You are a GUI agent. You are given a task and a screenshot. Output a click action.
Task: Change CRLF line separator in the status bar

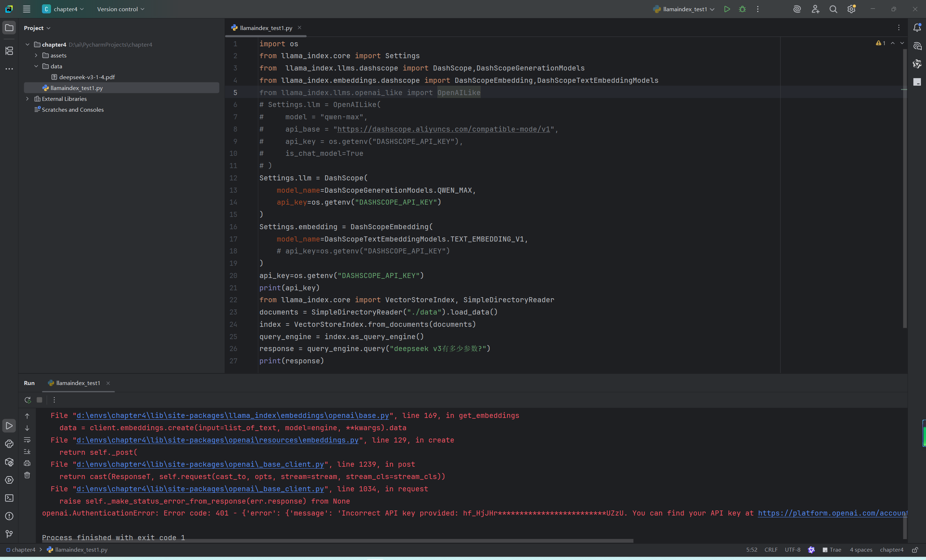coord(771,550)
